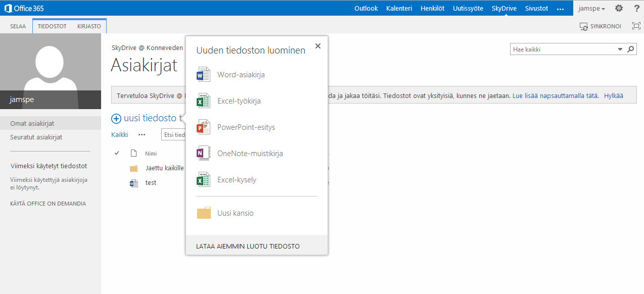Open Uutissyöte in top navigation
Image resolution: width=644 pixels, height=294 pixels.
coord(468,9)
